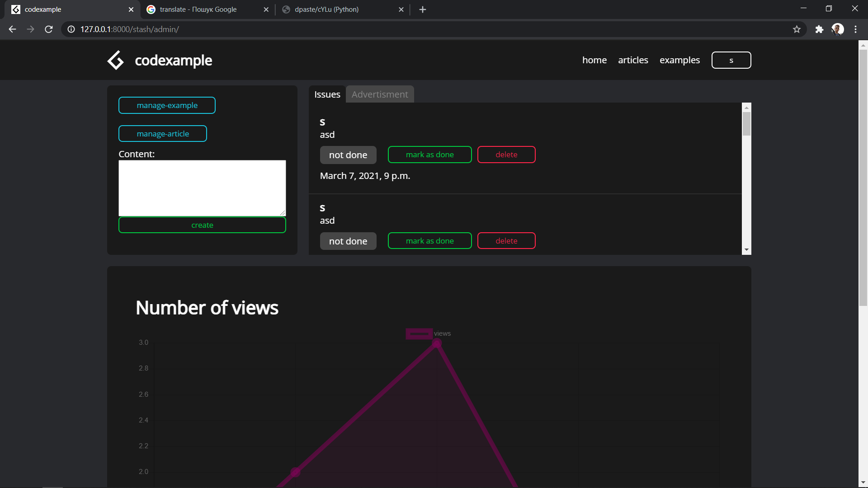The height and width of the screenshot is (488, 868).
Task: Click the date March 7, 2021, 9 p.m.
Action: 365,176
